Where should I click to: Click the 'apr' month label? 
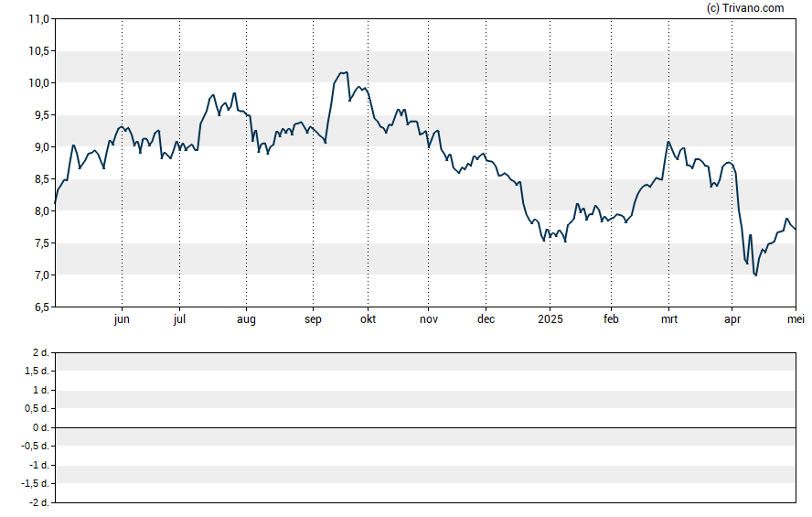732,319
